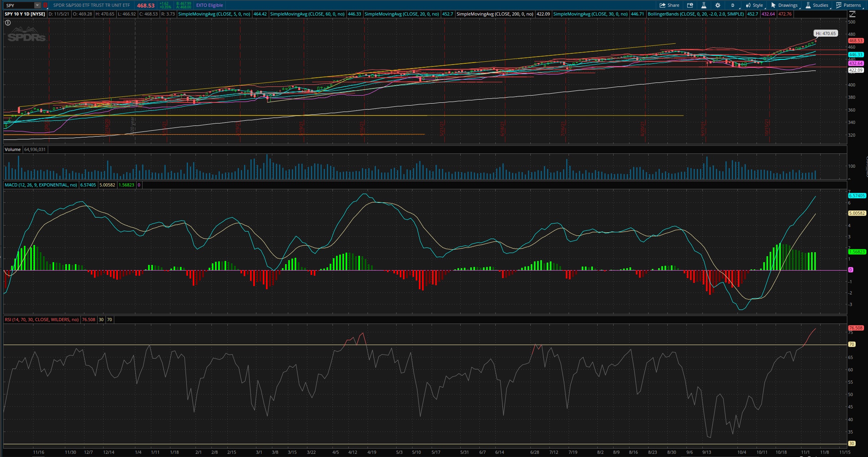This screenshot has width=868, height=457.
Task: Click the red symbol link icon
Action: [x=45, y=5]
